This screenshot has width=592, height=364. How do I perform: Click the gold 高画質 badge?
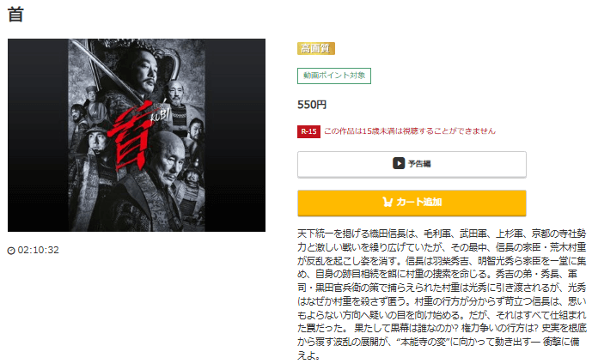315,49
